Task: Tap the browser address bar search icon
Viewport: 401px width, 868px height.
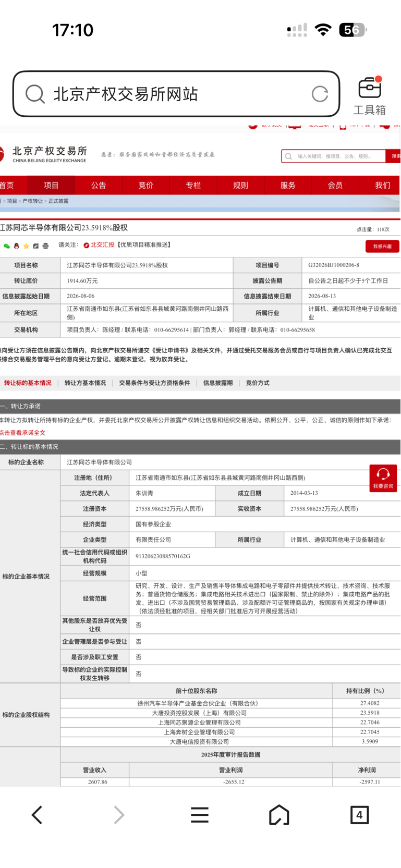Action: pos(35,94)
